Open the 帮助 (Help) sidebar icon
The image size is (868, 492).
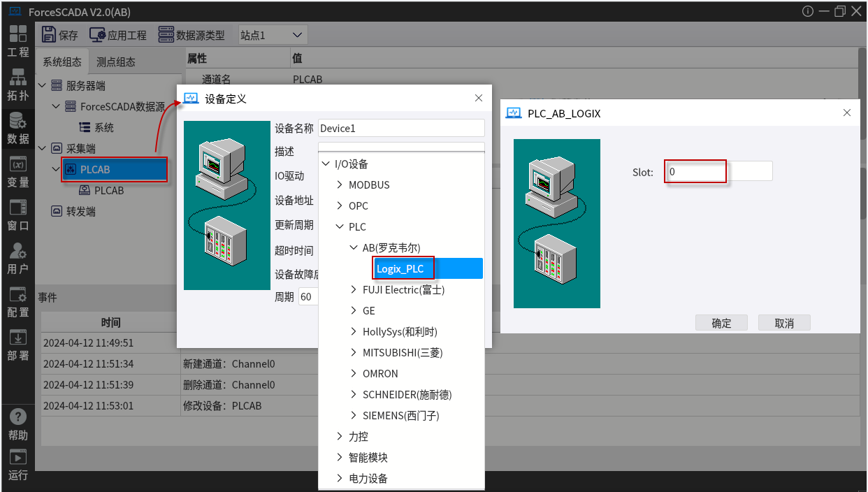(17, 424)
